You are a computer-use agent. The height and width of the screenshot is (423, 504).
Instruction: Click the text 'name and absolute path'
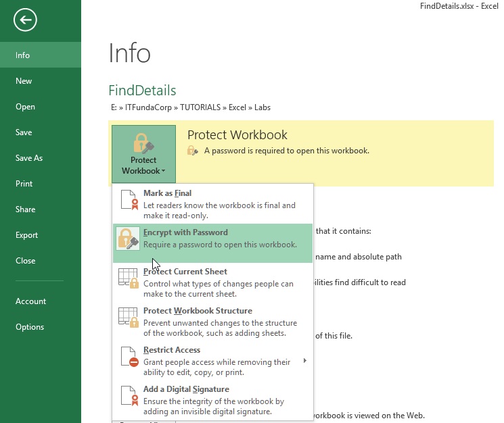pos(359,257)
